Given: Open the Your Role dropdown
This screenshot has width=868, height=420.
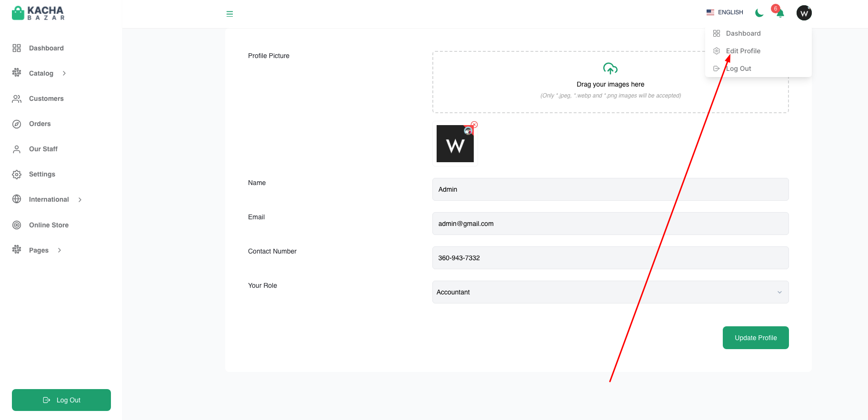Looking at the screenshot, I should [610, 292].
